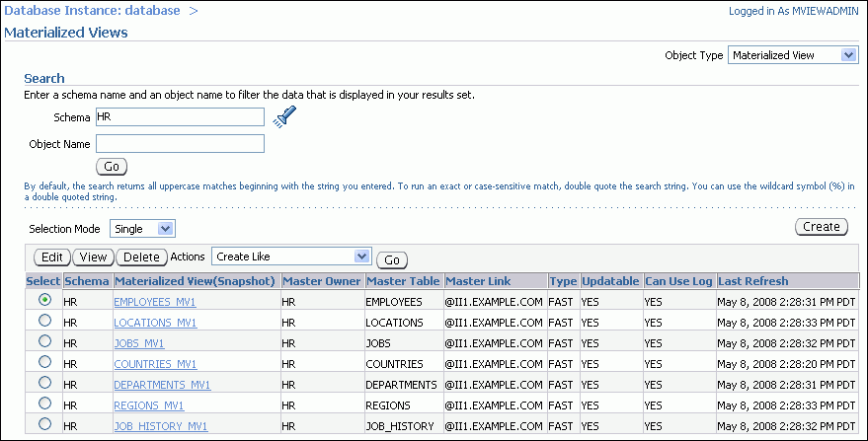Open the JOBS_MV1 link

pyautogui.click(x=139, y=343)
